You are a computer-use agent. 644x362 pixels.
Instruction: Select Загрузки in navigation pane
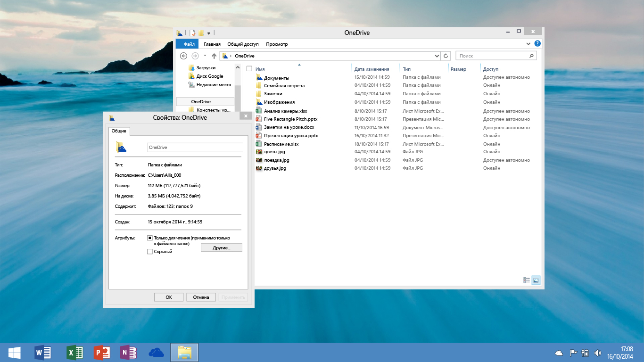click(206, 67)
